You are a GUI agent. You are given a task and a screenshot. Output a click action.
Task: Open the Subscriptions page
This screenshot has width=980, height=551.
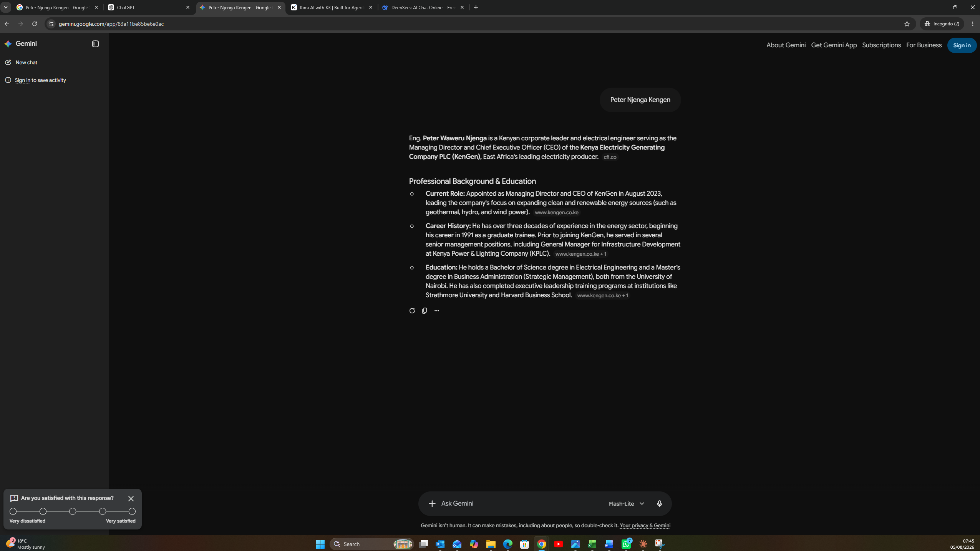point(881,45)
